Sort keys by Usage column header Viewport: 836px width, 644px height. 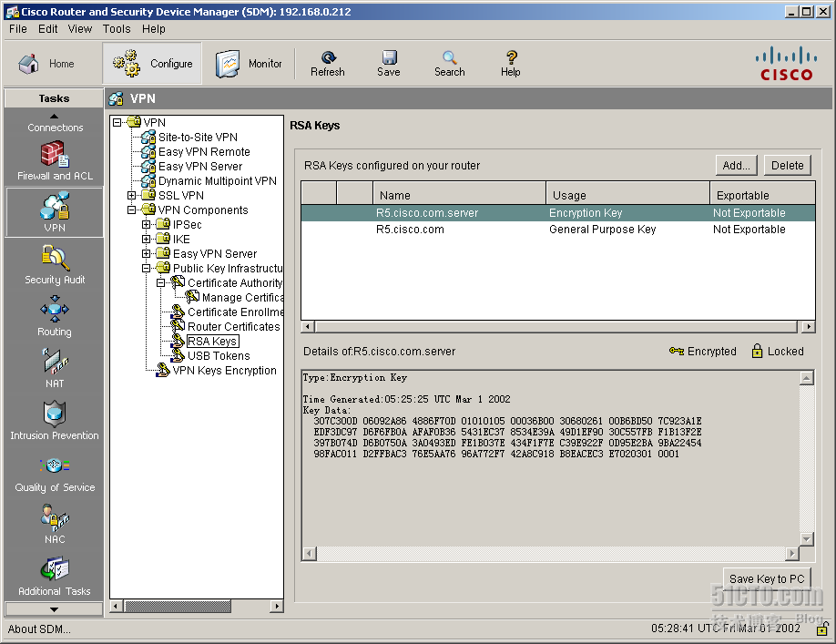628,195
